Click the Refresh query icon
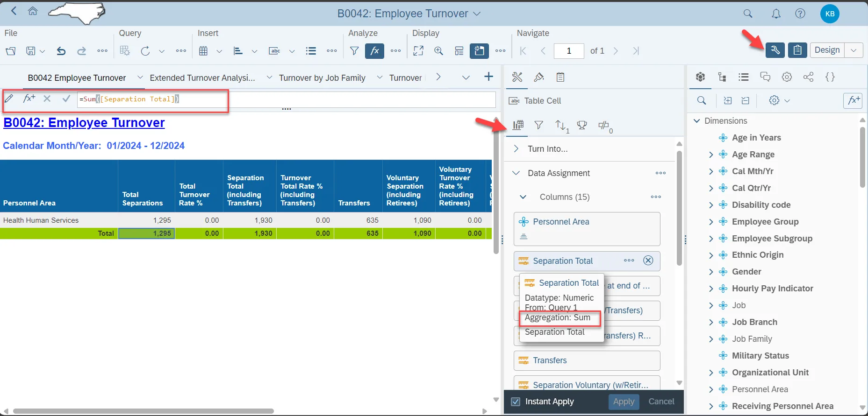The image size is (868, 416). click(145, 51)
